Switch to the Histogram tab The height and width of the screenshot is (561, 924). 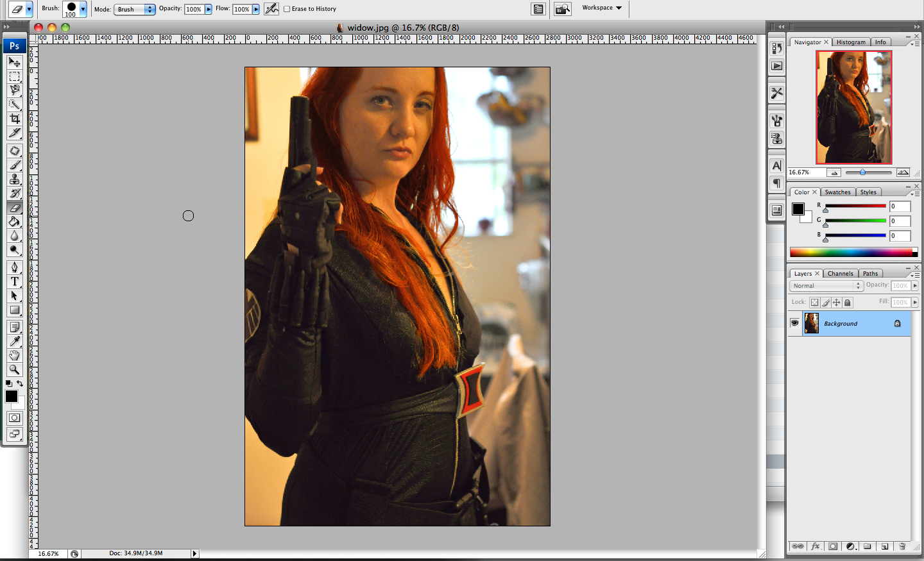[x=851, y=42]
